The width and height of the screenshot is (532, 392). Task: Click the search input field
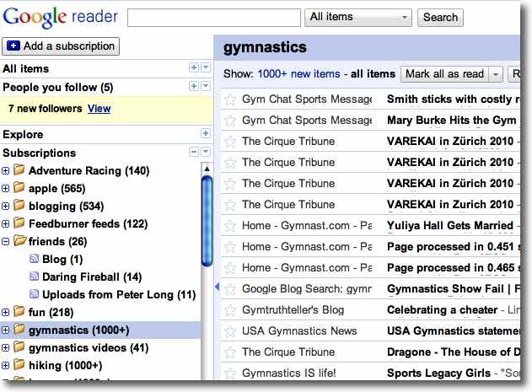(214, 17)
